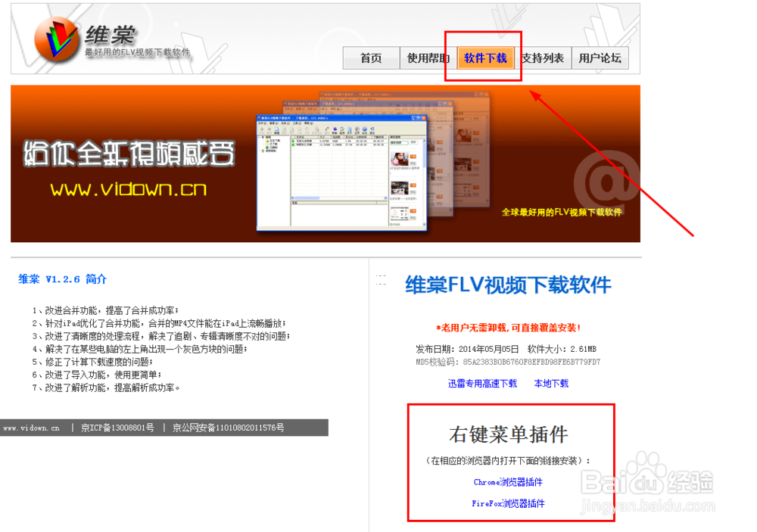Click the 右键菜单插件 heading
The width and height of the screenshot is (757, 532).
(509, 434)
